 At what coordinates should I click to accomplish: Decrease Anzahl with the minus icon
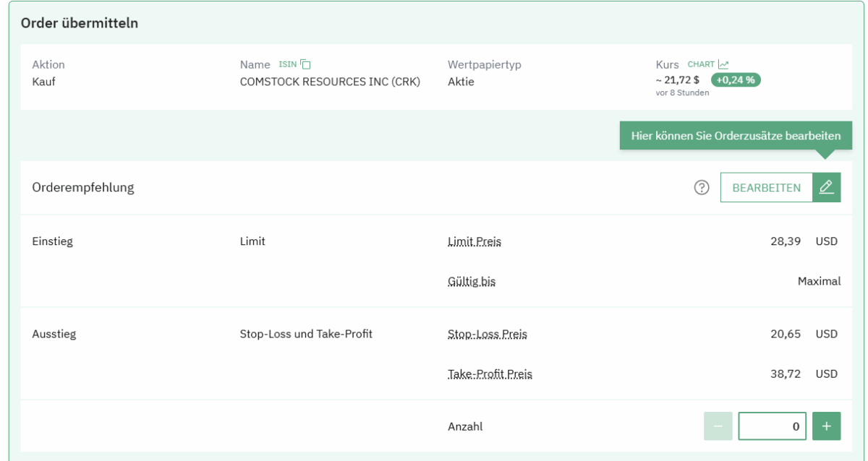point(718,426)
